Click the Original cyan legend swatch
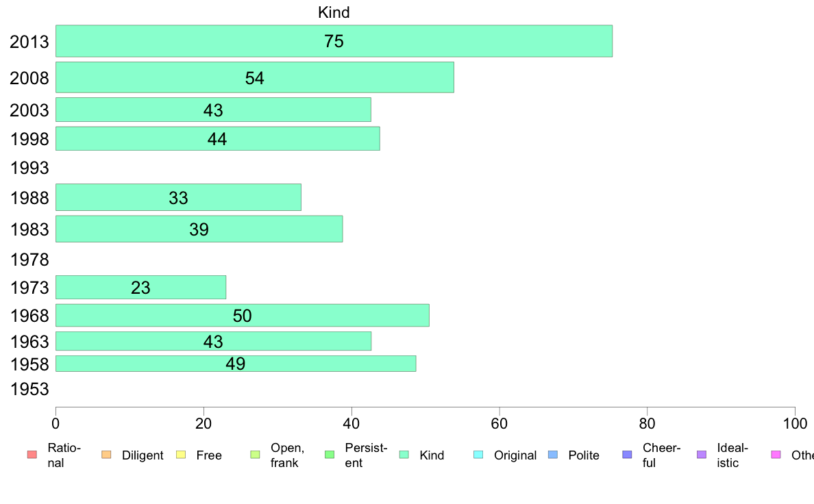Viewport: 814px width, 504px height. (479, 455)
